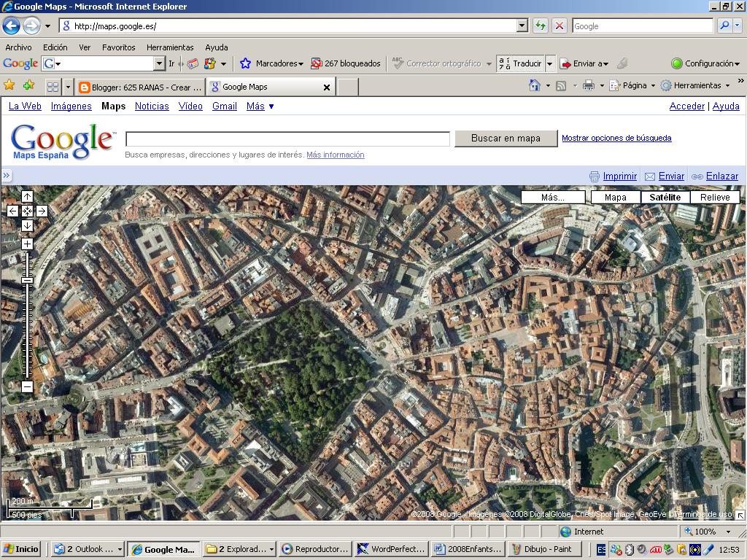Return to last map result center button

[x=27, y=211]
